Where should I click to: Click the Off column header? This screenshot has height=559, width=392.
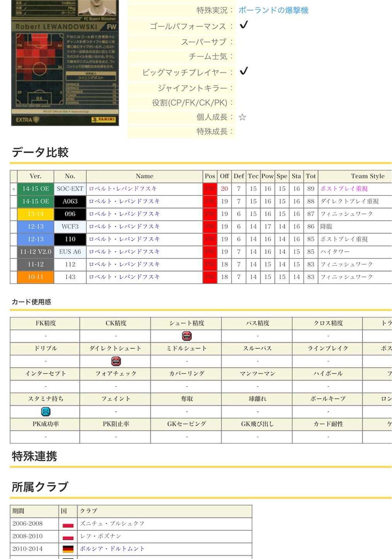coord(224,176)
